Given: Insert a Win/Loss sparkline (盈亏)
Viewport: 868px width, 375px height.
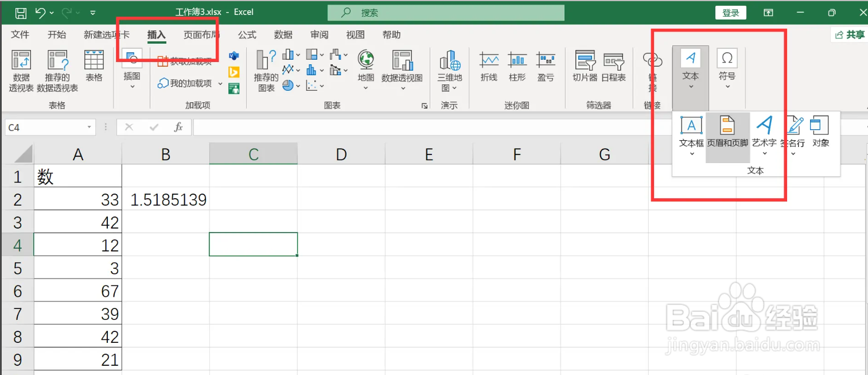Looking at the screenshot, I should pyautogui.click(x=546, y=67).
